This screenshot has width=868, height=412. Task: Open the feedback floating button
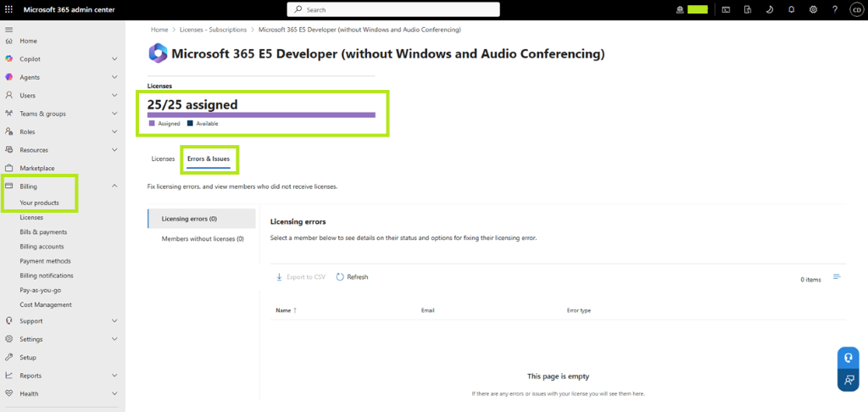tap(848, 381)
